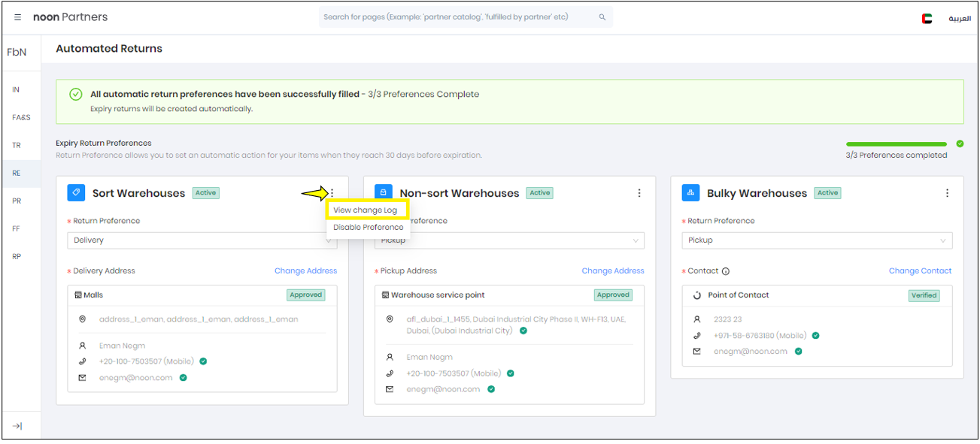Image resolution: width=980 pixels, height=444 pixels.
Task: Open Sort Warehouses three-dot menu
Action: (x=332, y=193)
